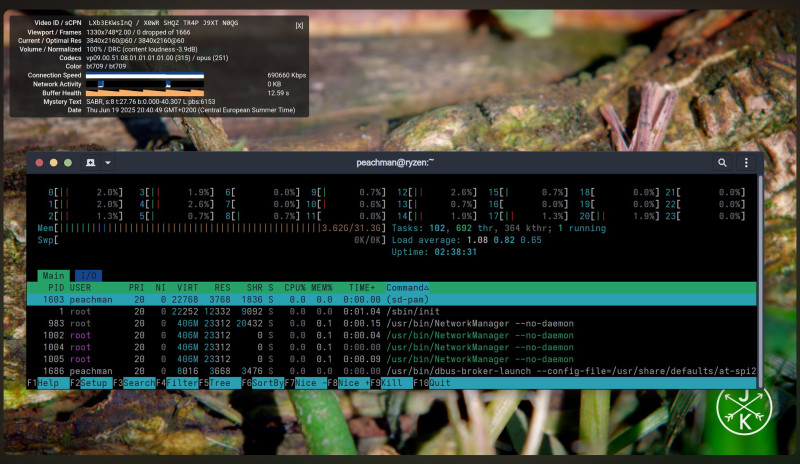Select NetworkManager process with PID 983

coord(392,324)
